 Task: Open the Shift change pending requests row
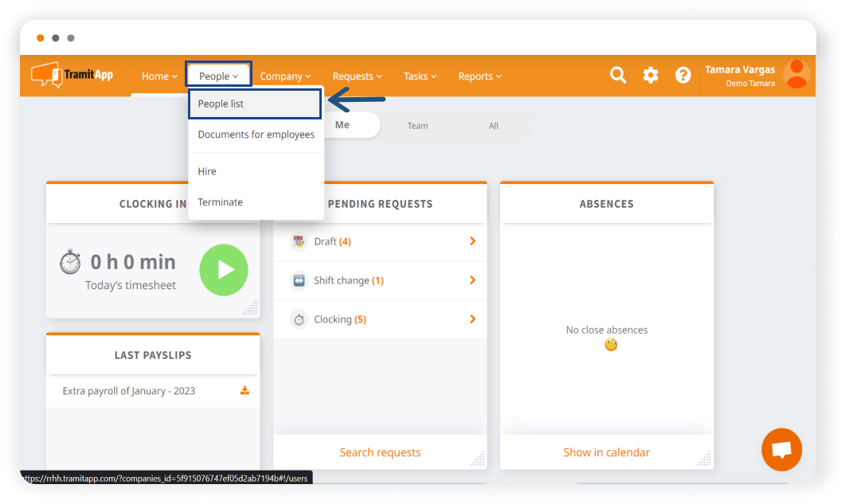click(380, 281)
